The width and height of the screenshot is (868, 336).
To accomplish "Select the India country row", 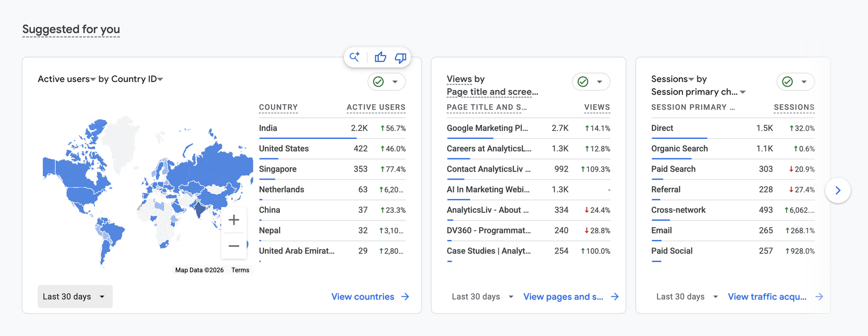I will coord(332,128).
